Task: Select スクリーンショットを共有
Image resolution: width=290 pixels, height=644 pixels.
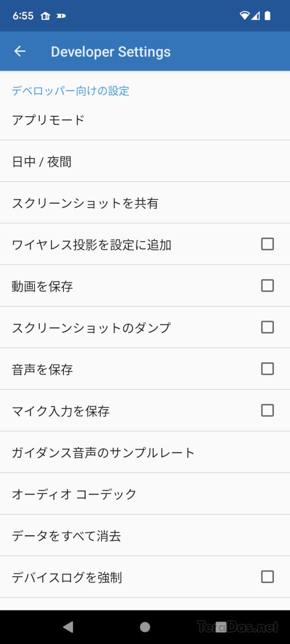Action: 145,203
